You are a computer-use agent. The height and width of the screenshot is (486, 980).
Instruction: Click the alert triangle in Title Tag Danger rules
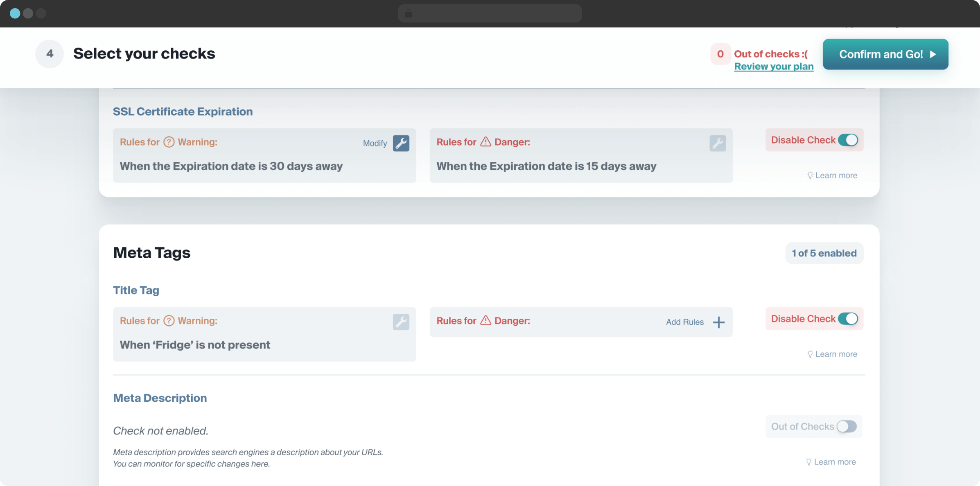point(485,320)
